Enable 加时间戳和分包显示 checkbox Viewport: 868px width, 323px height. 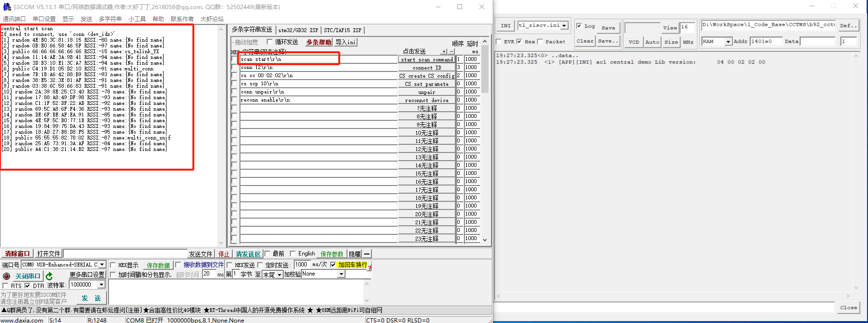coord(113,275)
